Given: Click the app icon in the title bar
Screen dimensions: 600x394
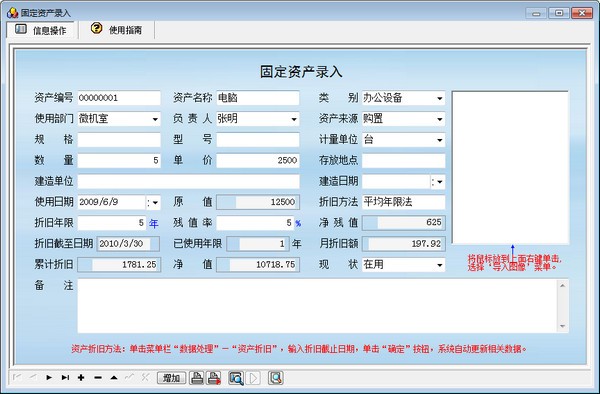Looking at the screenshot, I should [x=12, y=13].
